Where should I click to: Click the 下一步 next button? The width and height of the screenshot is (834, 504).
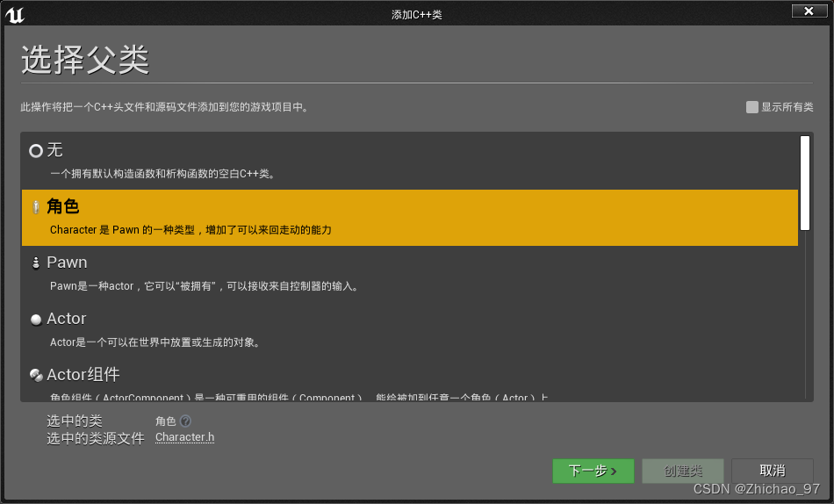click(x=593, y=471)
